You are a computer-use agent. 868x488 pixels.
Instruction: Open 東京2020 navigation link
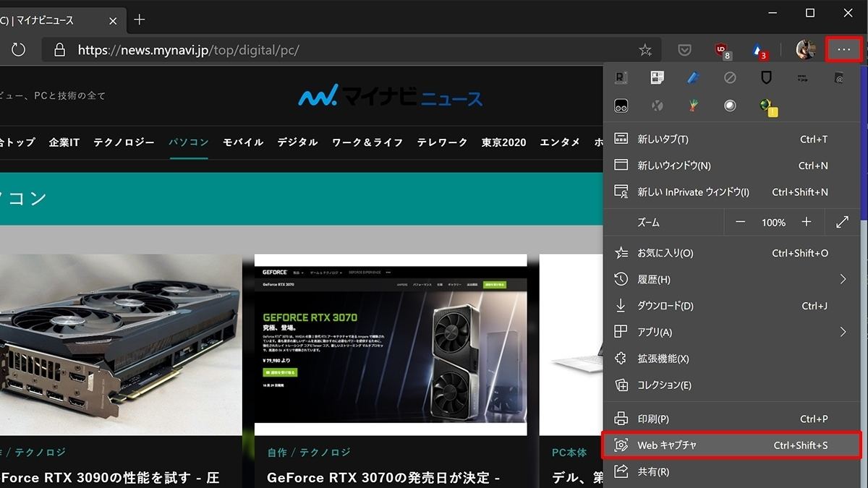[504, 142]
